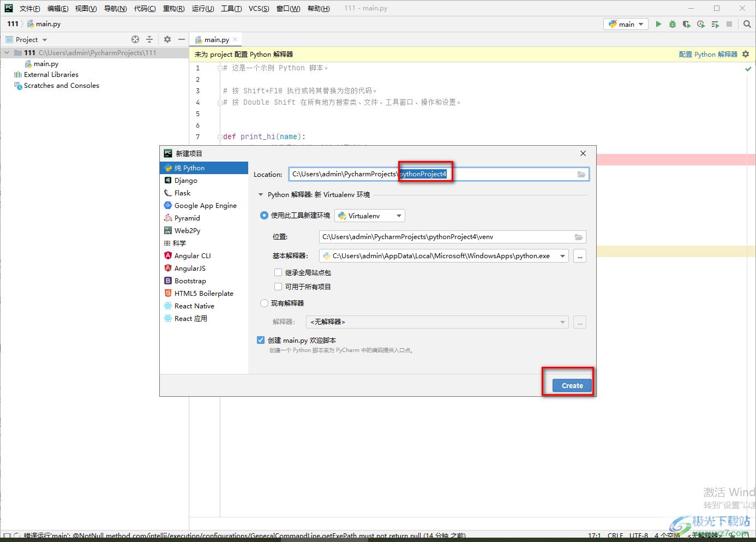Click the Run main green arrow icon

[x=658, y=24]
